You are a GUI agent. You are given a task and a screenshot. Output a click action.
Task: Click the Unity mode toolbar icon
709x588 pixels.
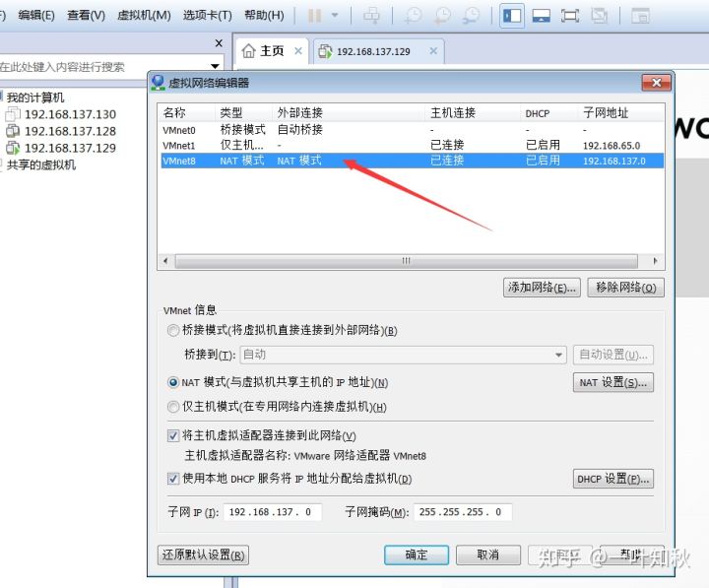[x=599, y=16]
